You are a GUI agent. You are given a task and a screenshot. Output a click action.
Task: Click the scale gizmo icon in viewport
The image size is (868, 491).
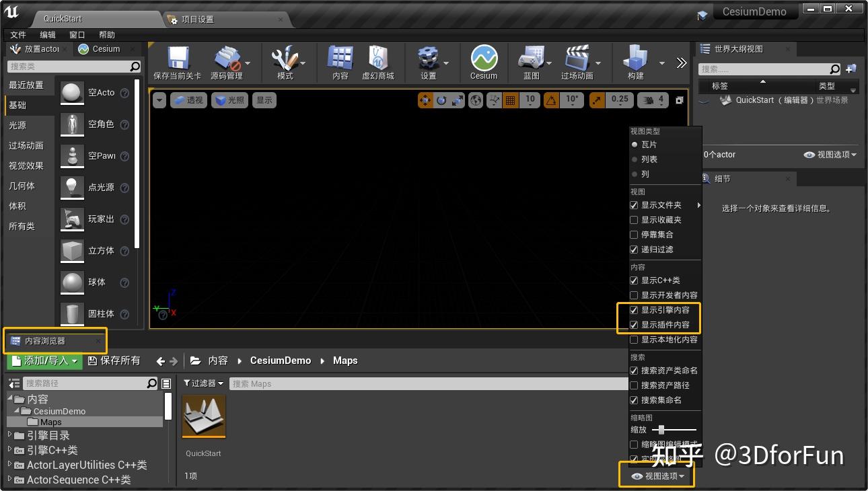coord(458,100)
